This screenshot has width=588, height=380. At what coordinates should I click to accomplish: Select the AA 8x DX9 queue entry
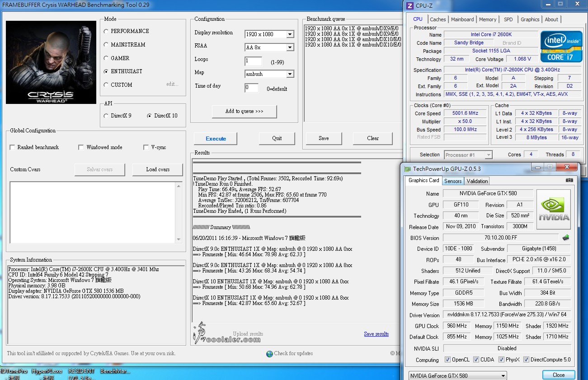click(352, 34)
